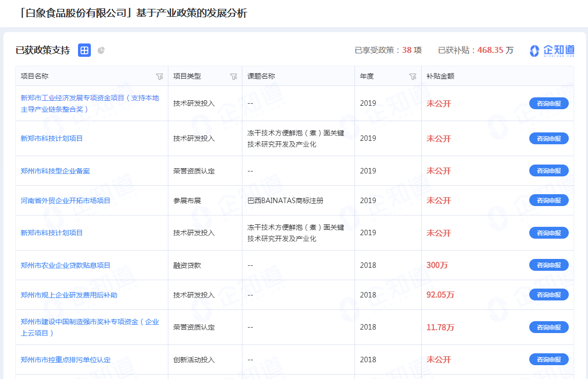This screenshot has width=588, height=379.
Task: Click the 92.05万 subsidy amount
Action: pyautogui.click(x=440, y=295)
